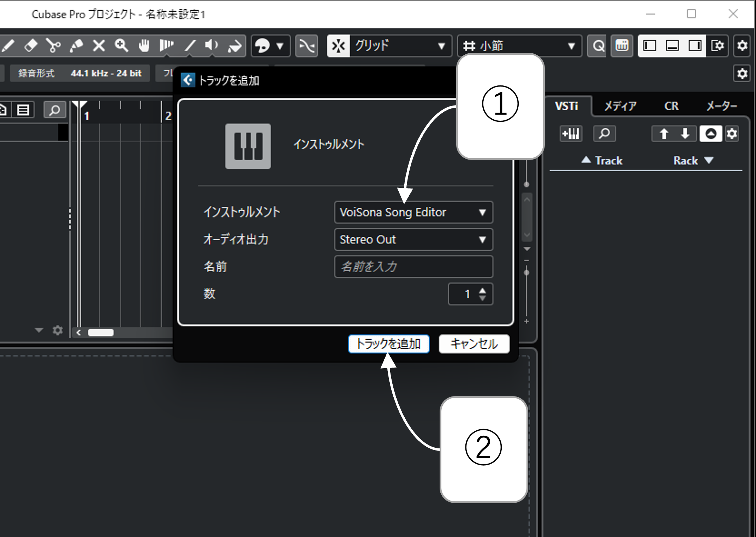Expand the Rack section header
This screenshot has width=756, height=537.
pos(694,161)
